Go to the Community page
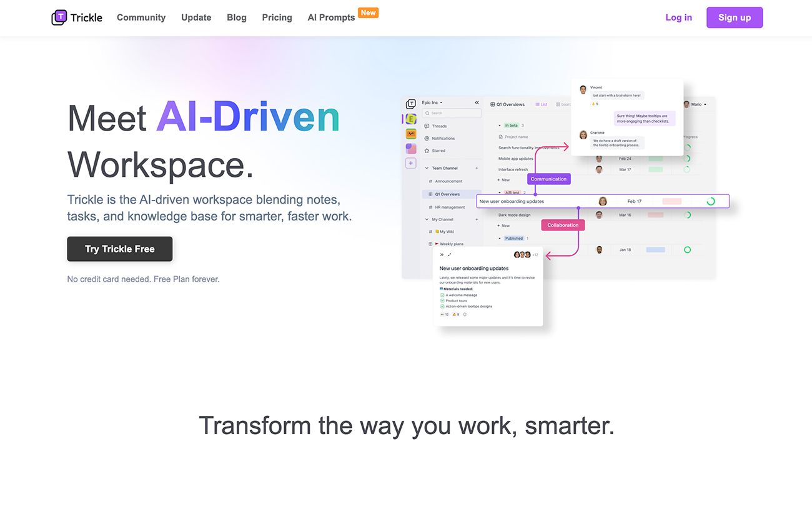 141,17
